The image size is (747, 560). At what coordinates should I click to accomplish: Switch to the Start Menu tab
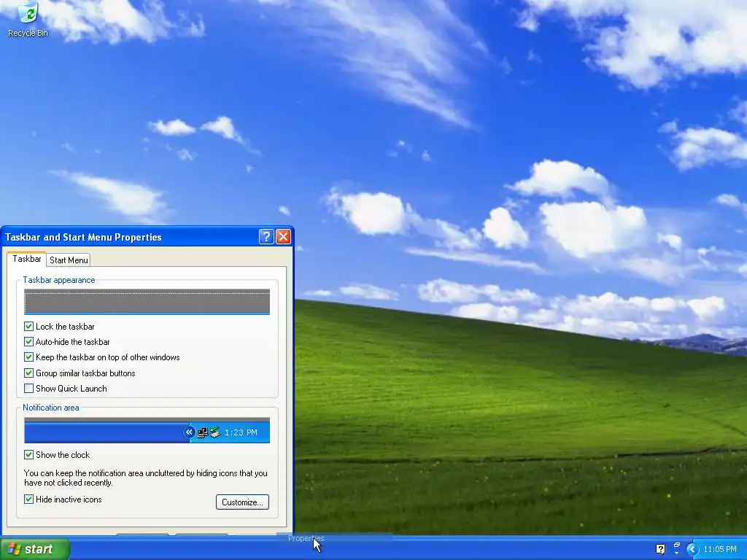69,260
